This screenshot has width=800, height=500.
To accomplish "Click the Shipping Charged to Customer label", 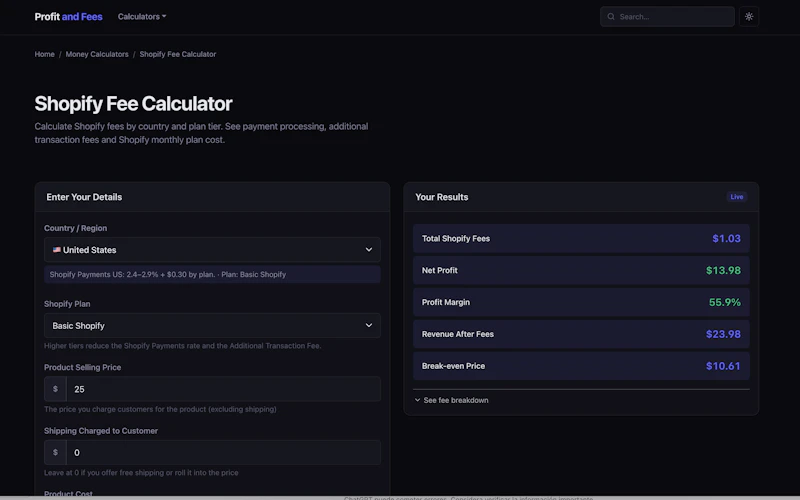I will 101,431.
